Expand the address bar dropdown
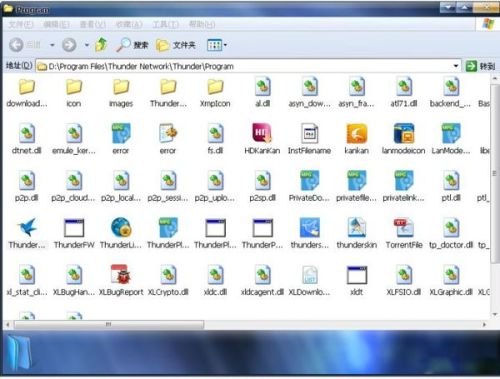 pyautogui.click(x=456, y=66)
